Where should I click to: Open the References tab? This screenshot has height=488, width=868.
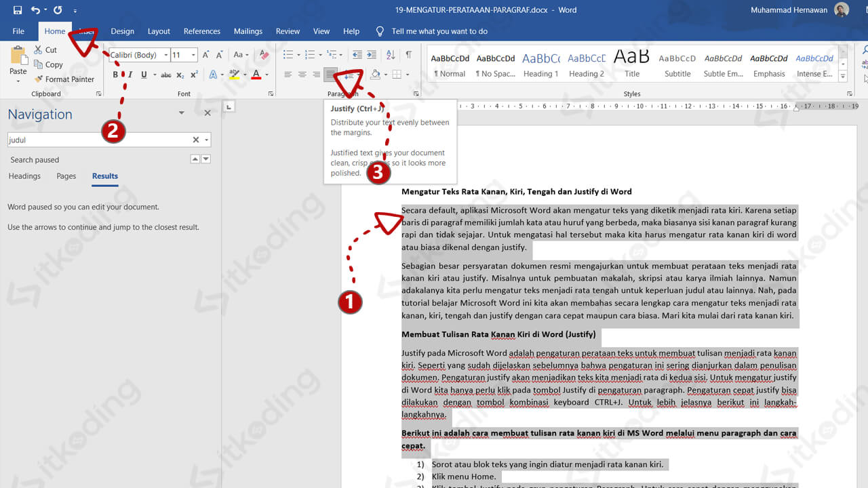(x=202, y=31)
